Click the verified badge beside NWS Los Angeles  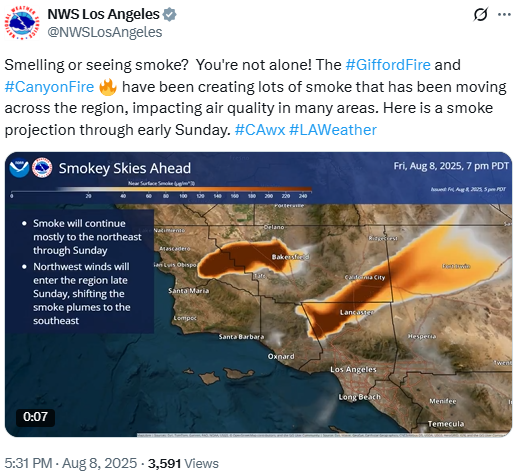click(x=169, y=15)
